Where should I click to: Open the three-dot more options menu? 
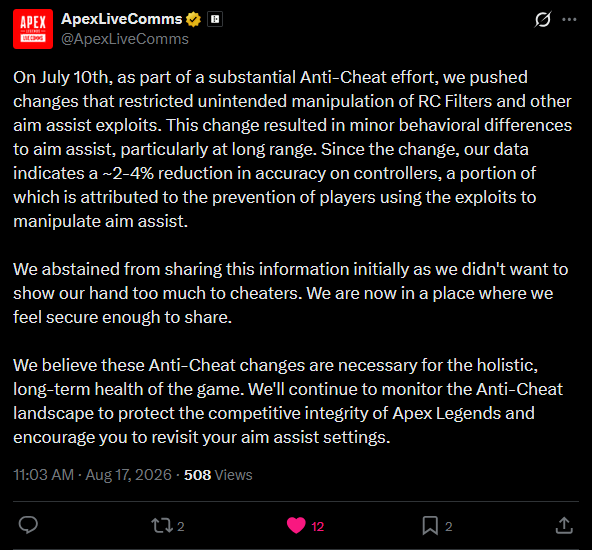(569, 19)
